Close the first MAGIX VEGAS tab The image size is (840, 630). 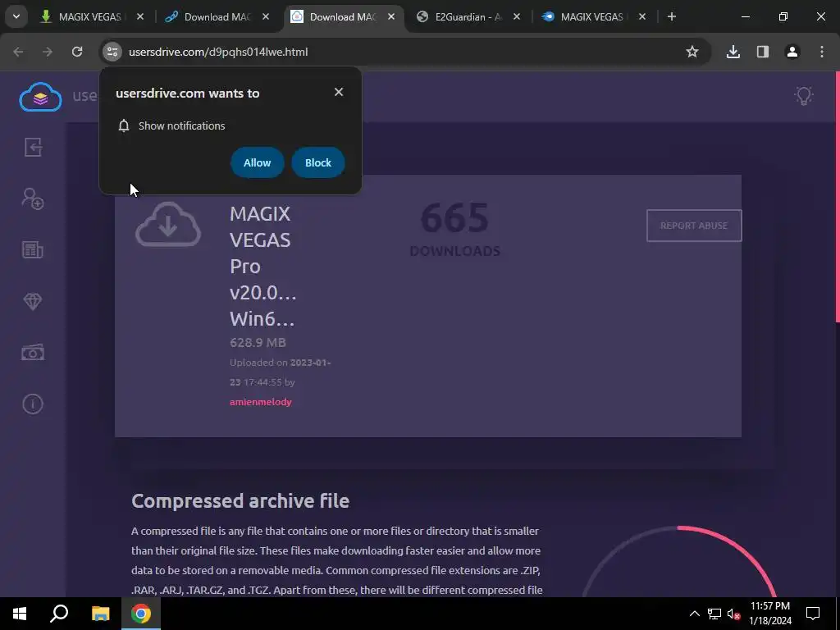pos(139,16)
